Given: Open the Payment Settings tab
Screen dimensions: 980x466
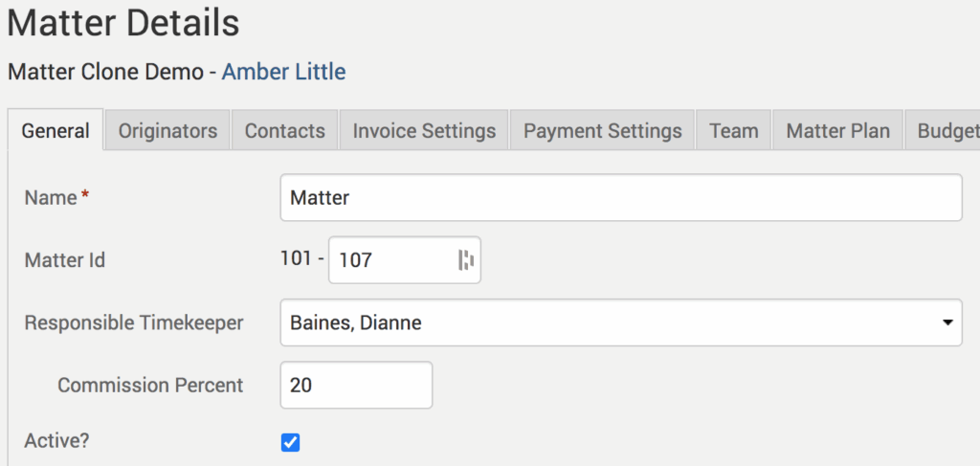Looking at the screenshot, I should (602, 131).
